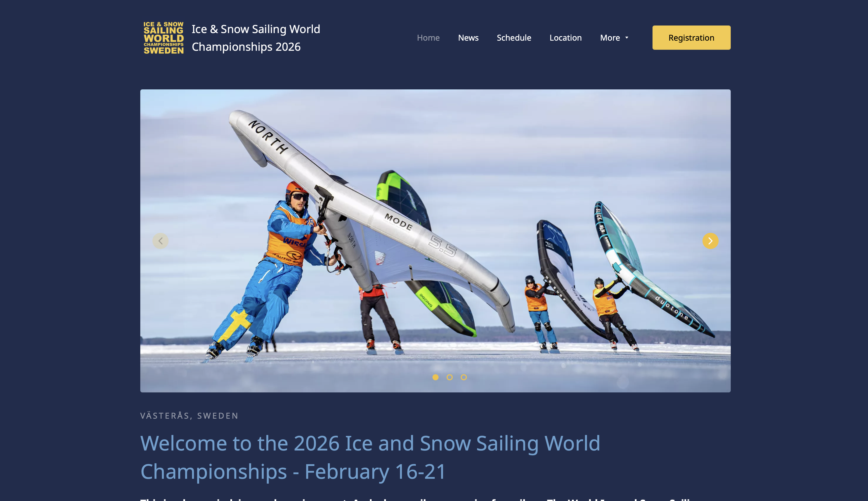Click the Ice & Snow Sailing Sweden logo
Screen dimensions: 868x501
(x=164, y=38)
